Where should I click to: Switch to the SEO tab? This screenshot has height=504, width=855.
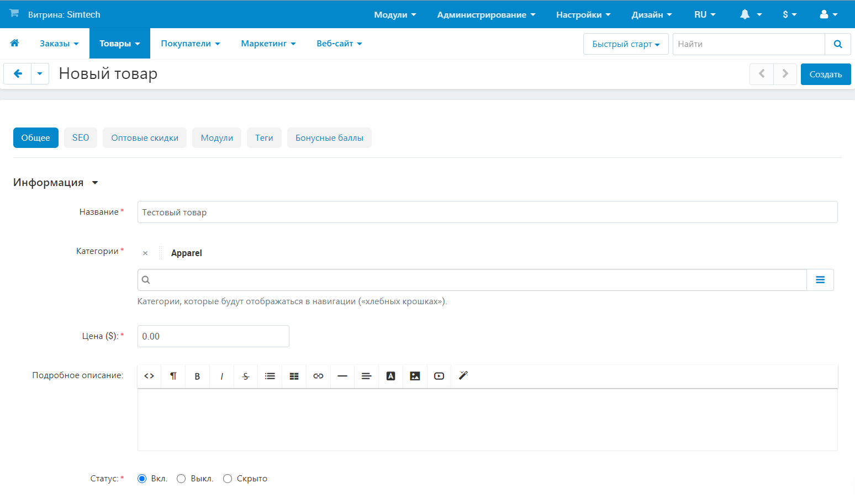[81, 138]
